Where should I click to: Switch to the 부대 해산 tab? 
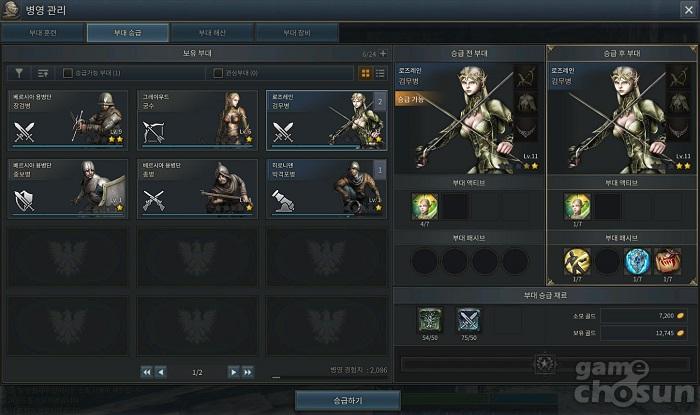[x=212, y=33]
